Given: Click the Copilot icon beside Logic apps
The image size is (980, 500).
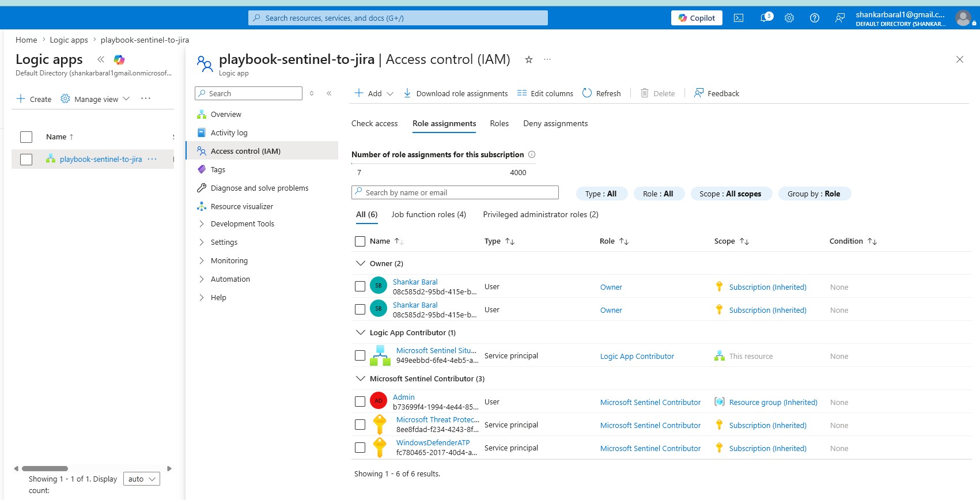Looking at the screenshot, I should point(119,59).
